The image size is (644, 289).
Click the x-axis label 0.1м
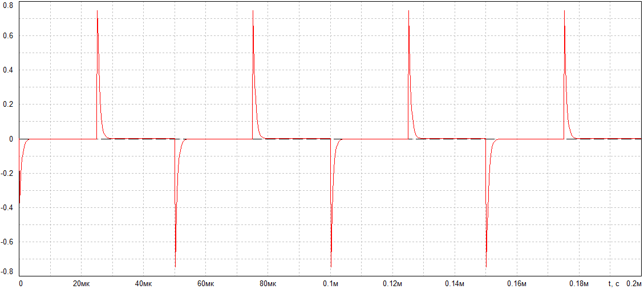331,284
